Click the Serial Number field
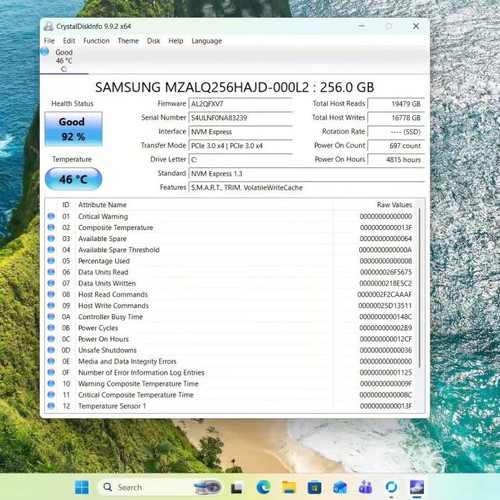 pos(240,118)
